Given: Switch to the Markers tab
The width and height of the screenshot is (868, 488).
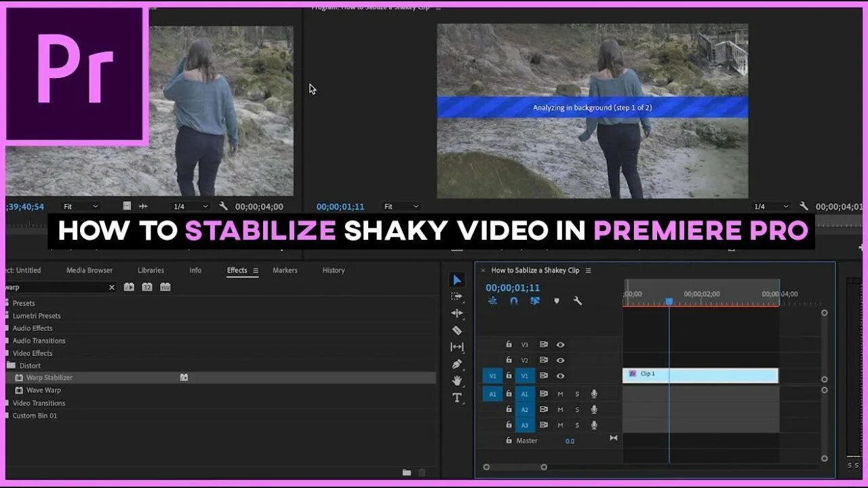Looking at the screenshot, I should pyautogui.click(x=285, y=270).
